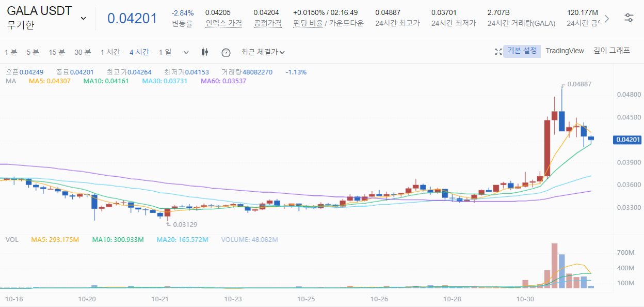Open the chart preferences slider icon

(629, 18)
